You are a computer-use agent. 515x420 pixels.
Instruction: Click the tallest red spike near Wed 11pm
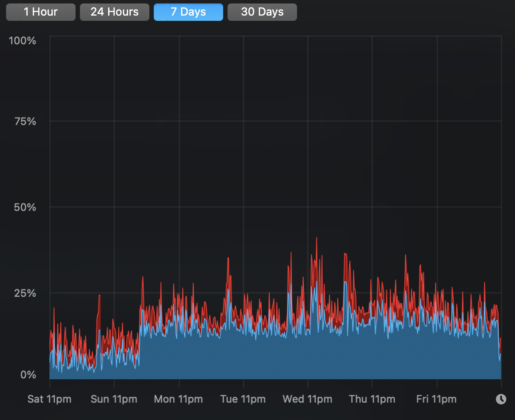pos(317,239)
